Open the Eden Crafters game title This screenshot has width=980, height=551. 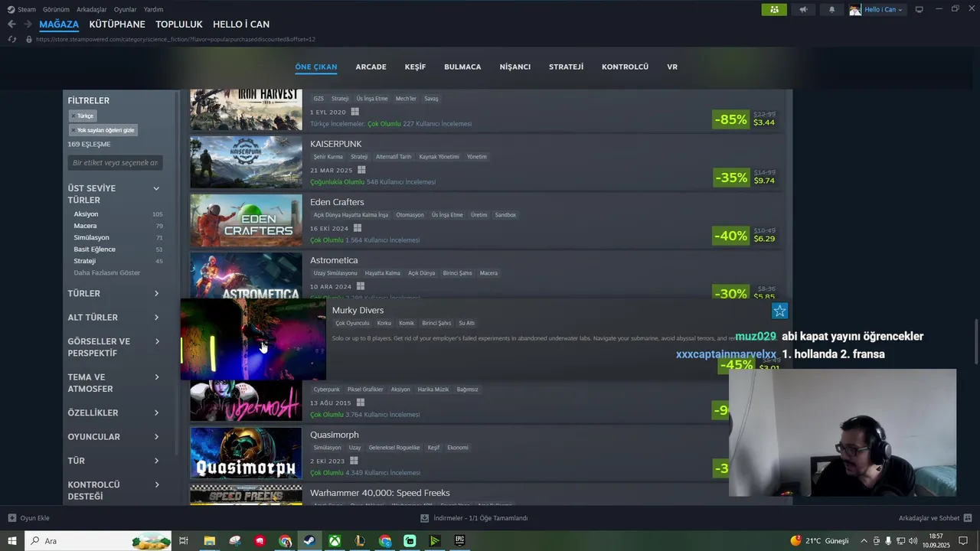[x=337, y=202]
